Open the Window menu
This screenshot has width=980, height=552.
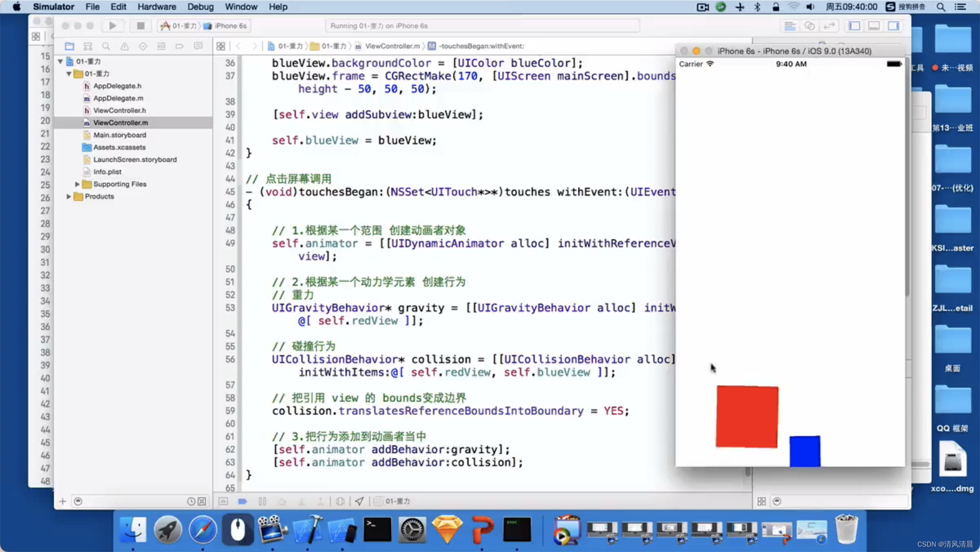tap(241, 7)
